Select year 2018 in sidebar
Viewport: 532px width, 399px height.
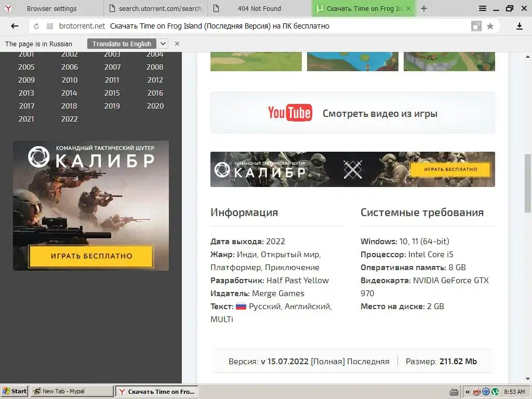(69, 106)
